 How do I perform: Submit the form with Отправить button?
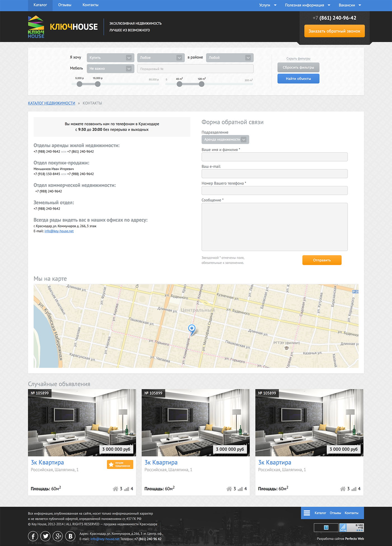click(322, 260)
